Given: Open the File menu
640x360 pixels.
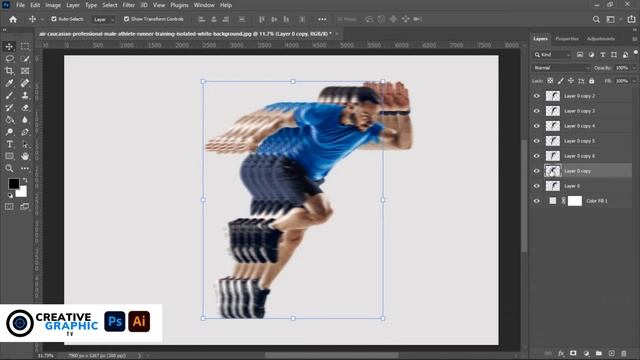Looking at the screenshot, I should tap(20, 5).
